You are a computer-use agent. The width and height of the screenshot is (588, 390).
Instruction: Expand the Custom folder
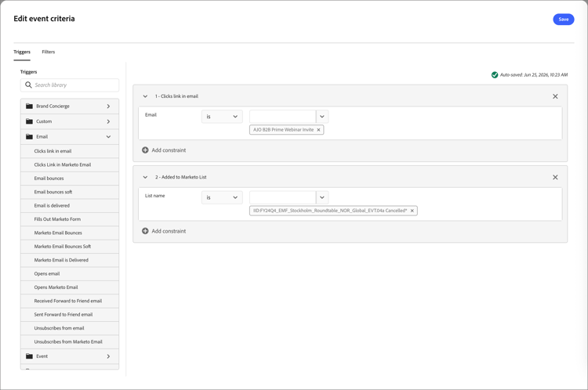tap(108, 121)
